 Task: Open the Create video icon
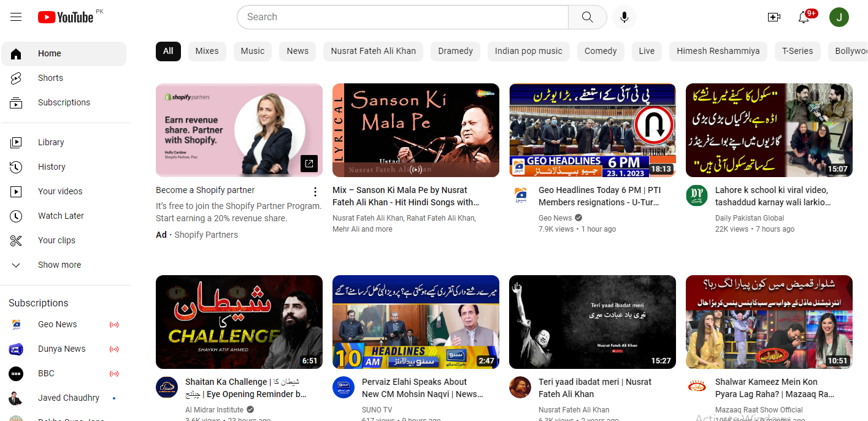774,17
